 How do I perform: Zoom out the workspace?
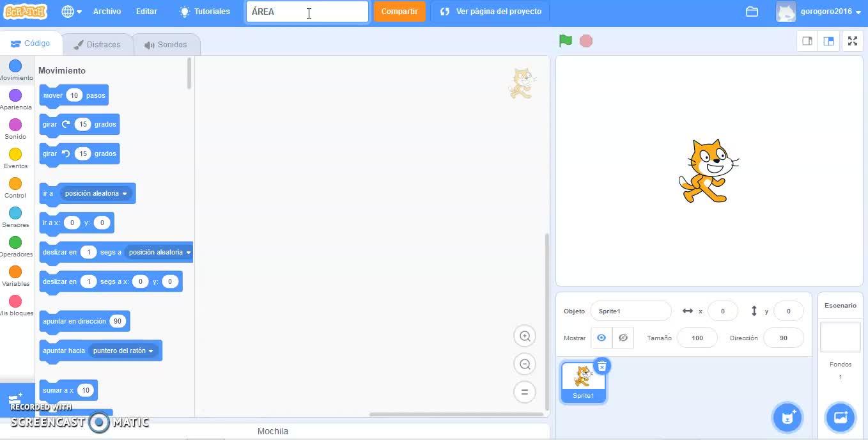tap(525, 365)
